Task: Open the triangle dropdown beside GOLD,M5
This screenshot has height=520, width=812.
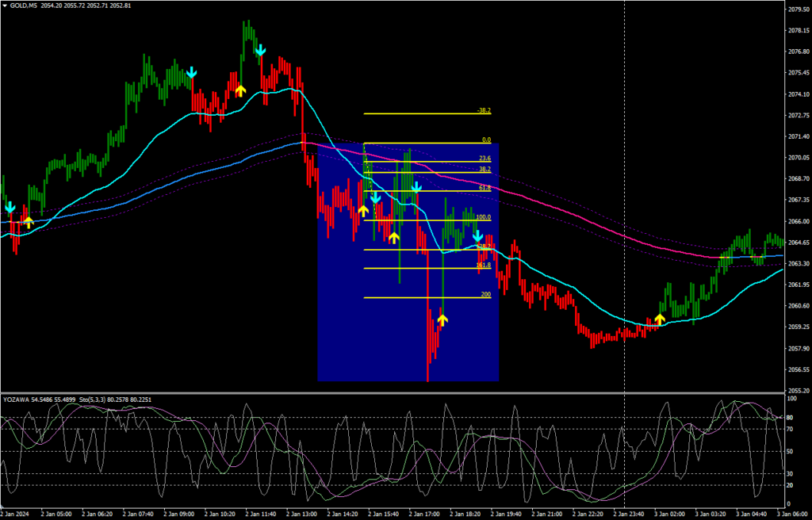Action: click(5, 6)
